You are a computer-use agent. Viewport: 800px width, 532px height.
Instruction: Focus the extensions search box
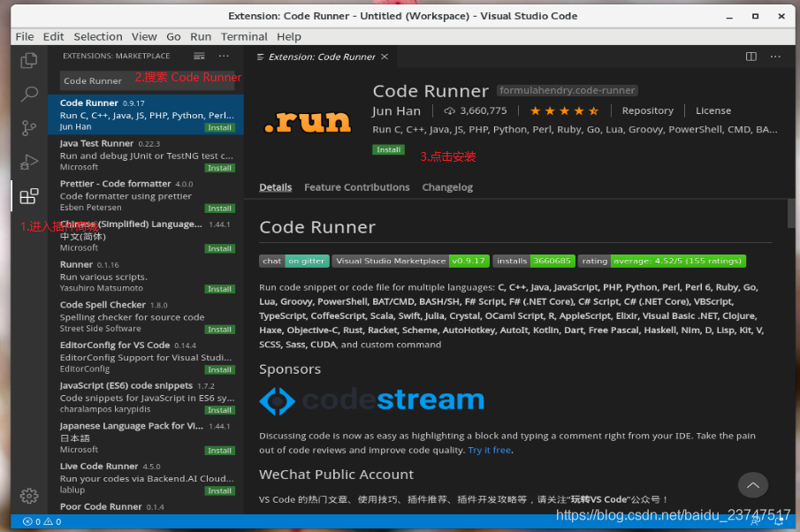(x=147, y=80)
